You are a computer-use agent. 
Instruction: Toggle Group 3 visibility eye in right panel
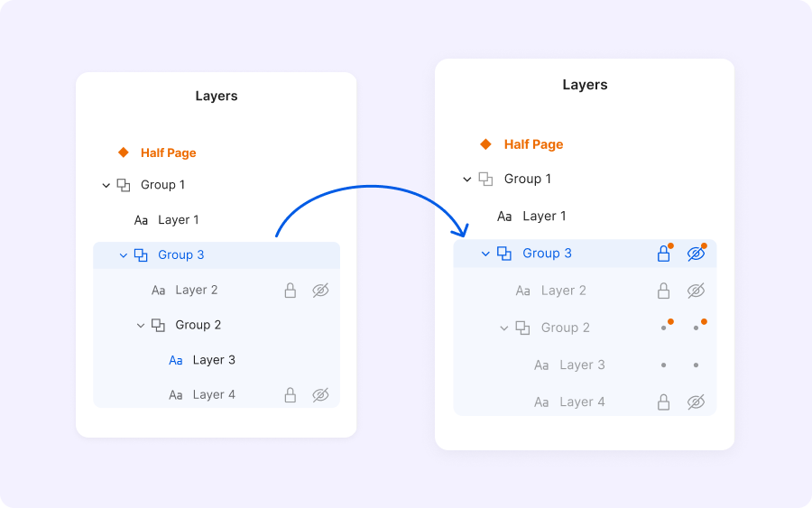pos(695,254)
